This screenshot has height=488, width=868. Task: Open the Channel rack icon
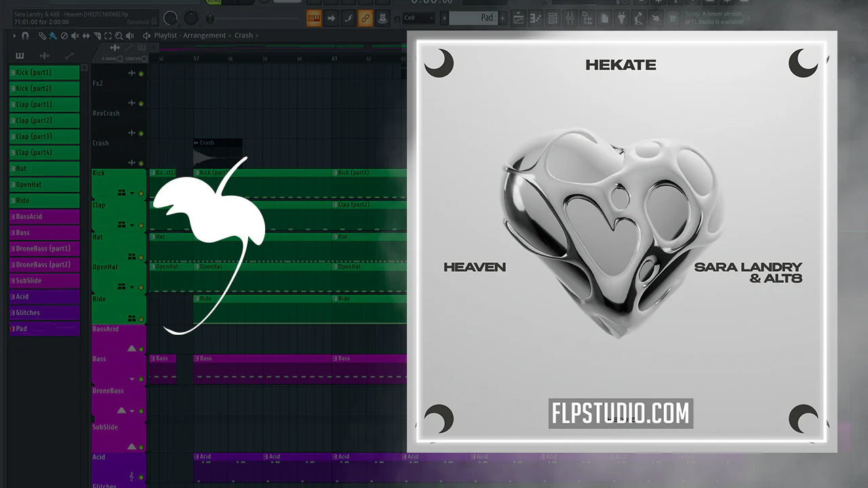(x=553, y=18)
